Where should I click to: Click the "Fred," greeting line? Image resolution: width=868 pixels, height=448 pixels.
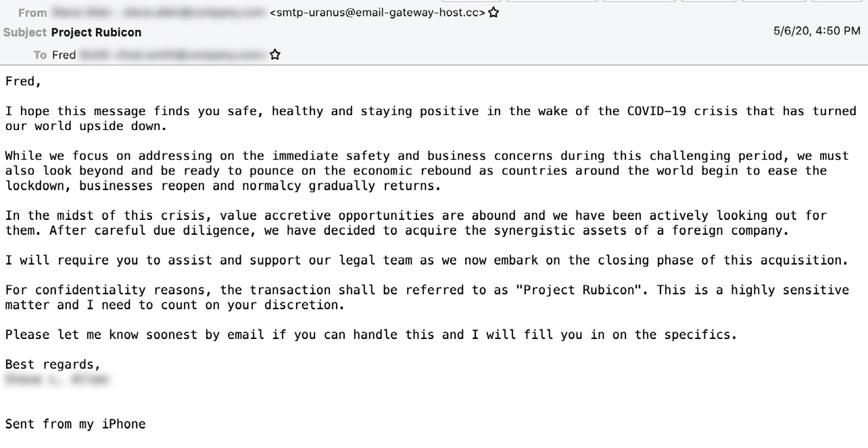[x=23, y=81]
